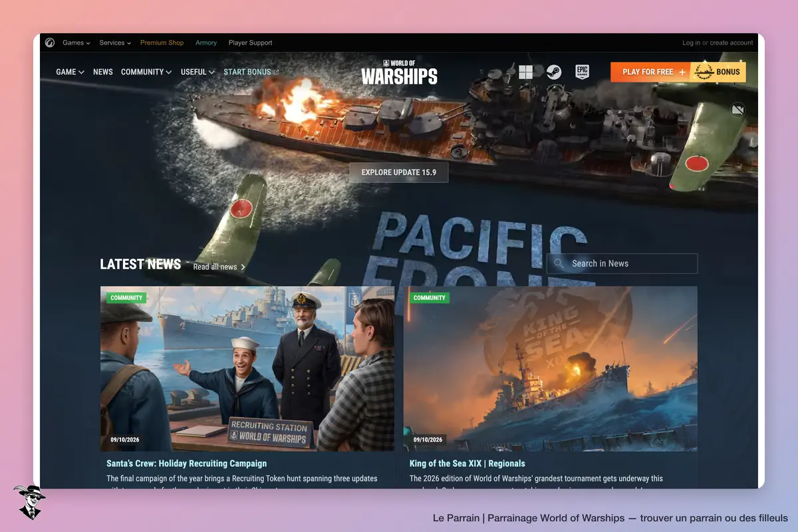Click the magnifier icon in news search
This screenshot has height=532, width=798.
[559, 264]
